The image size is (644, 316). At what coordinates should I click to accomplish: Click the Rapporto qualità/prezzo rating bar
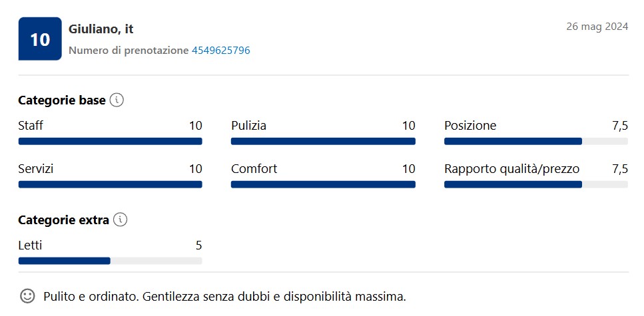[x=536, y=185]
